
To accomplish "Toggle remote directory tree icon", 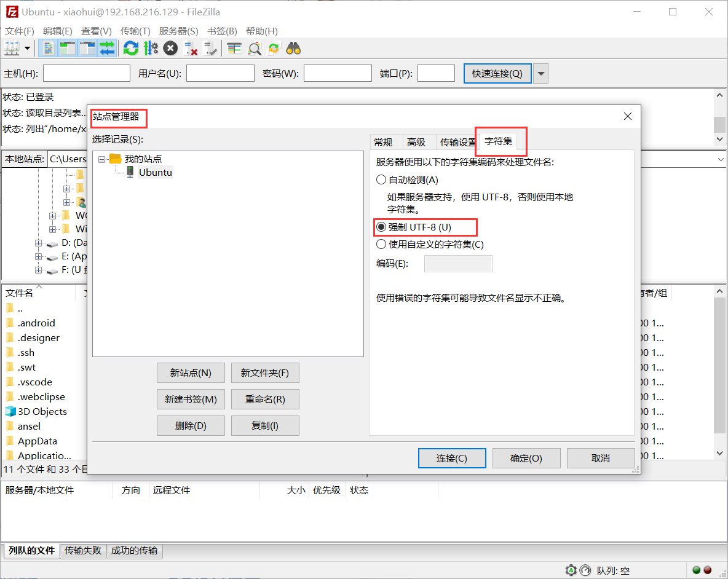I will click(87, 48).
